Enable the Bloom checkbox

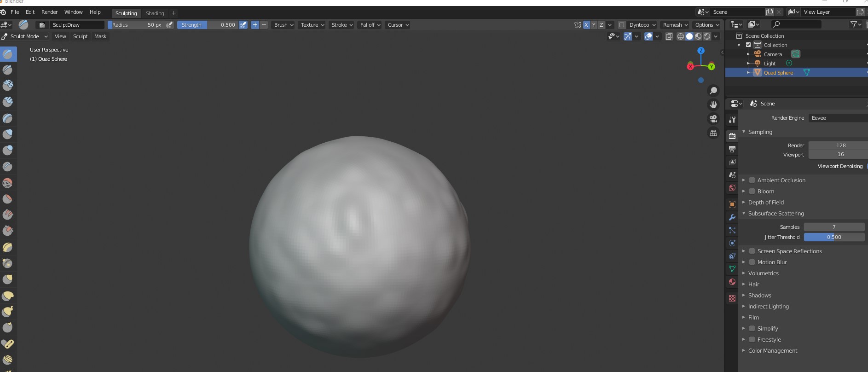coord(752,192)
